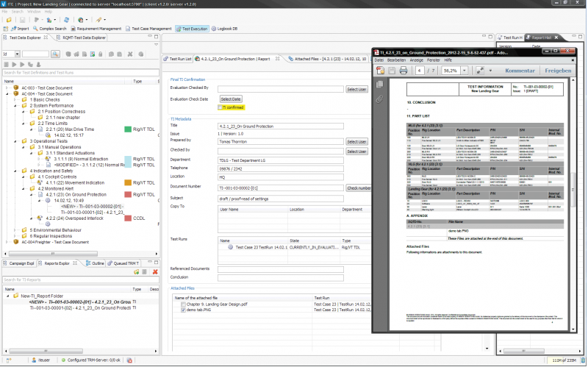Switch to the RQMT-Test Data Explorer tab

click(81, 38)
